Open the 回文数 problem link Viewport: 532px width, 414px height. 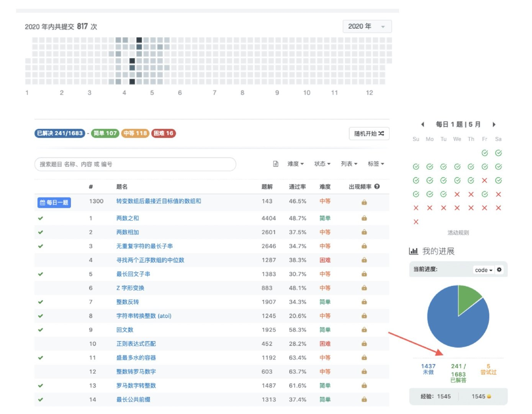(x=125, y=330)
